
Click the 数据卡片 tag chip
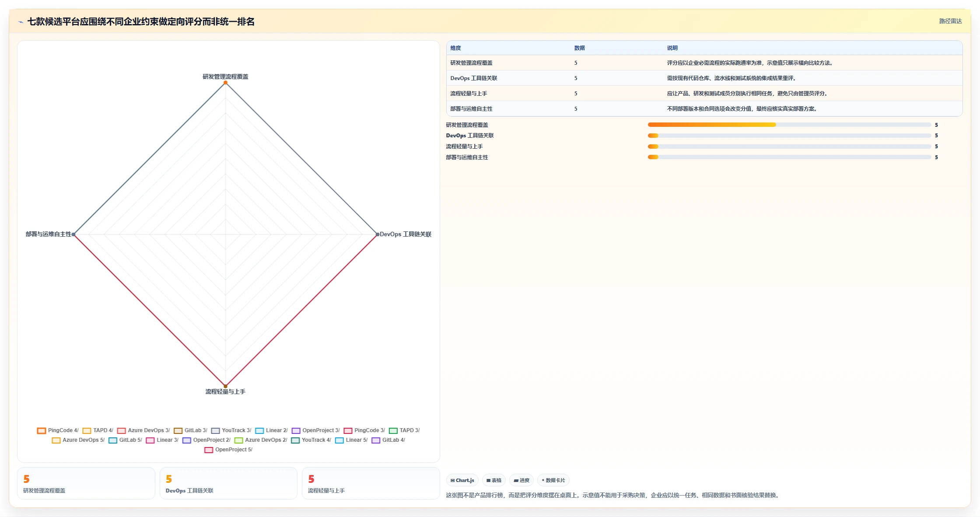pos(553,480)
